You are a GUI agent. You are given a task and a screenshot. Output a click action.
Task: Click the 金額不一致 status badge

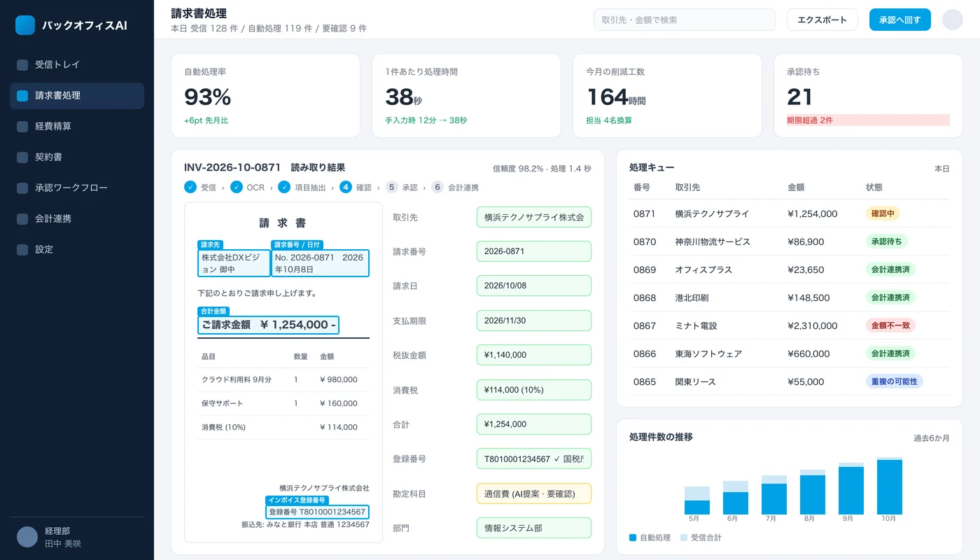coord(890,325)
